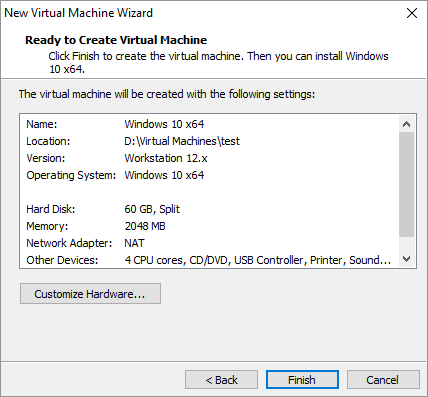Select the 4 CPU cores other devices value
Screen dimensions: 428x397
(258, 260)
